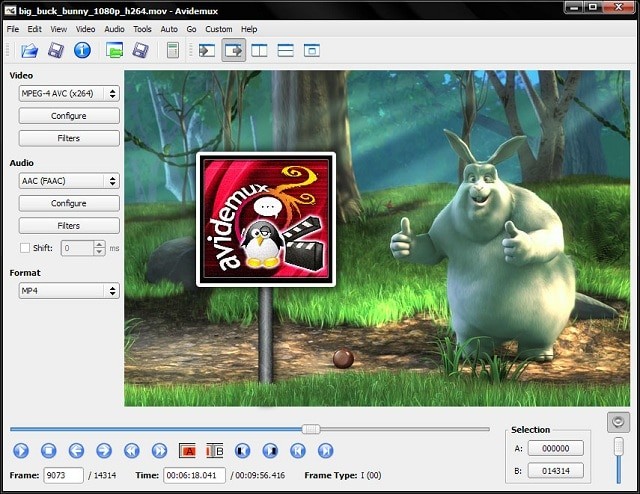Enable the audio Shift checkbox
Image resolution: width=640 pixels, height=494 pixels.
25,248
